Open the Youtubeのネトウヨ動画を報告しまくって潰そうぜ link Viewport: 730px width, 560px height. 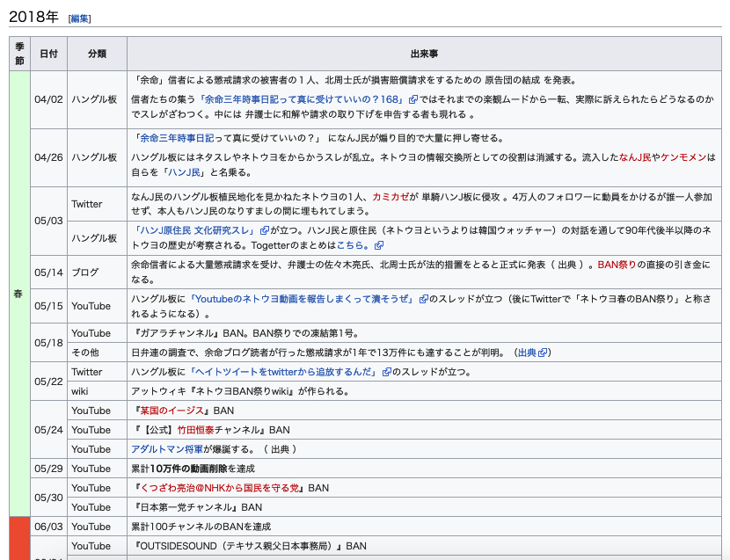coord(302,299)
